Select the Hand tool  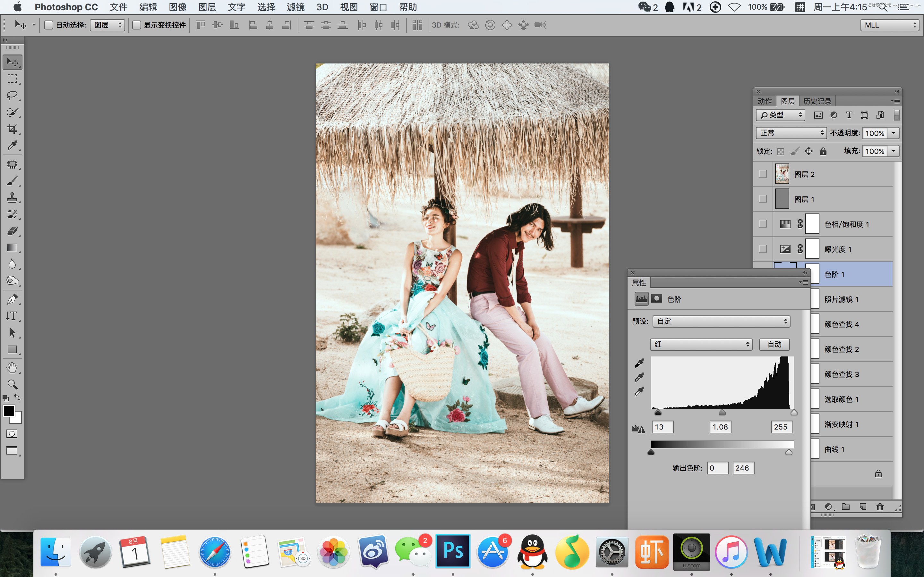coord(12,367)
